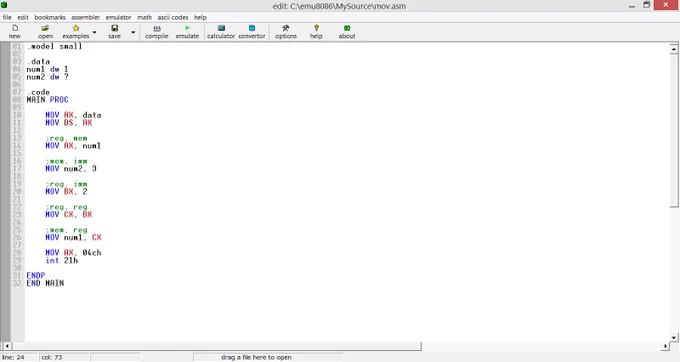
Task: Minimize the emu8086 editor window
Action: (x=632, y=5)
